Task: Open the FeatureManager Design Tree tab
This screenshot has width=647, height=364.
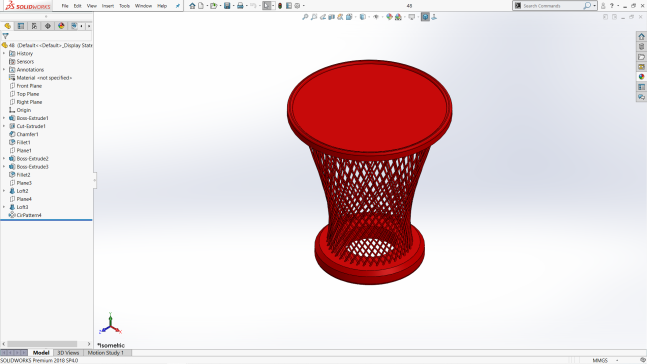Action: pos(7,26)
